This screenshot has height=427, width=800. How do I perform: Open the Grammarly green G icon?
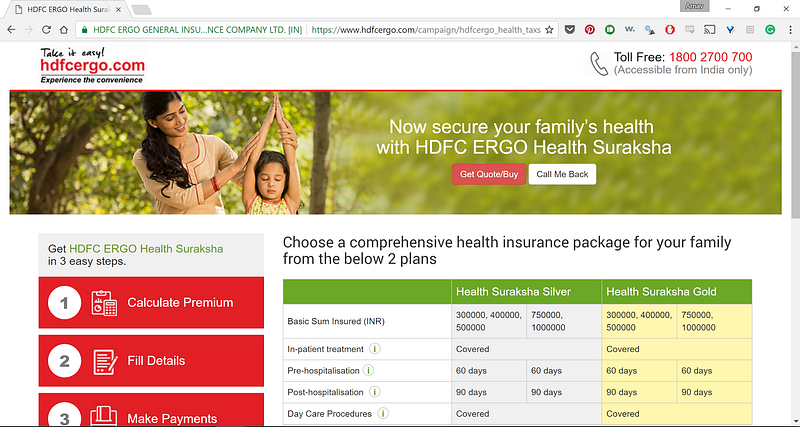point(770,30)
